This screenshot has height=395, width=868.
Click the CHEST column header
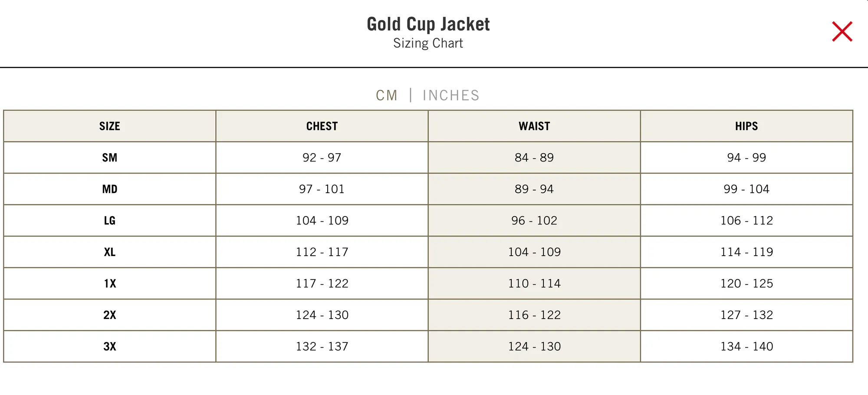(322, 126)
